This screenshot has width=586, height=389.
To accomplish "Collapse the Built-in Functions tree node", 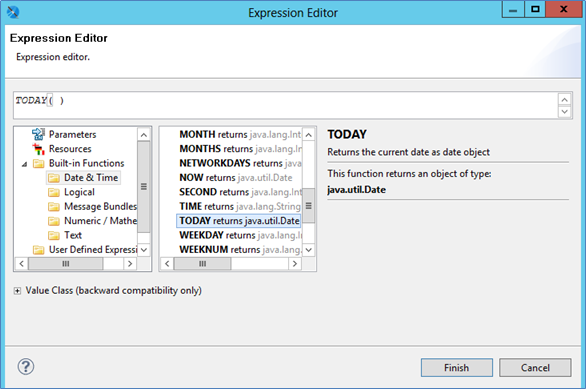I will pos(24,164).
